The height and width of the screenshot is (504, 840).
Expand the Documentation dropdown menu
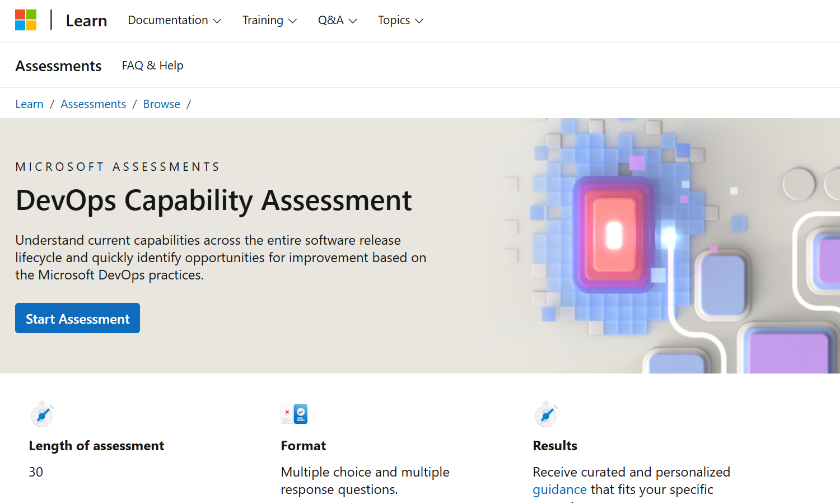pos(174,20)
